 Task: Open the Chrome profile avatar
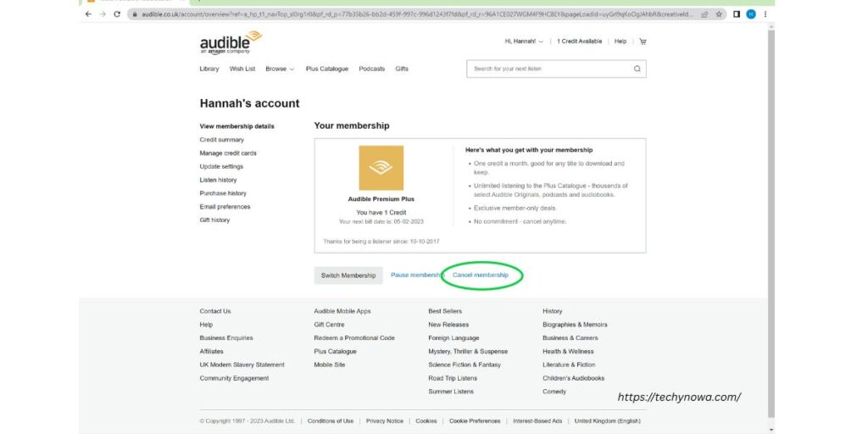(x=751, y=14)
